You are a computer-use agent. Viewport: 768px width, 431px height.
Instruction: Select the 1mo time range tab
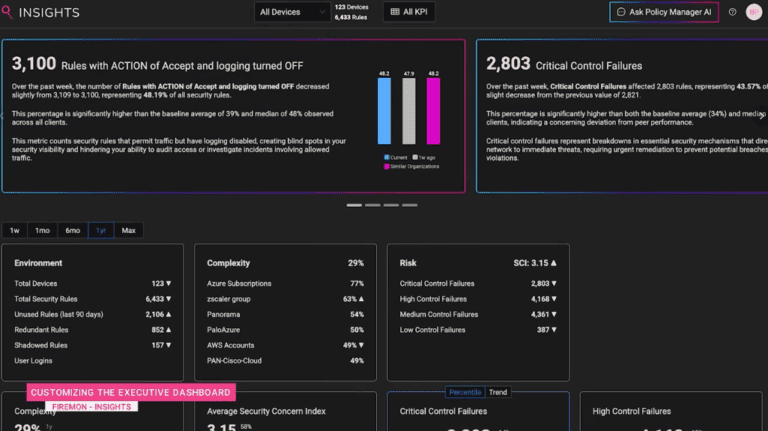pos(43,230)
